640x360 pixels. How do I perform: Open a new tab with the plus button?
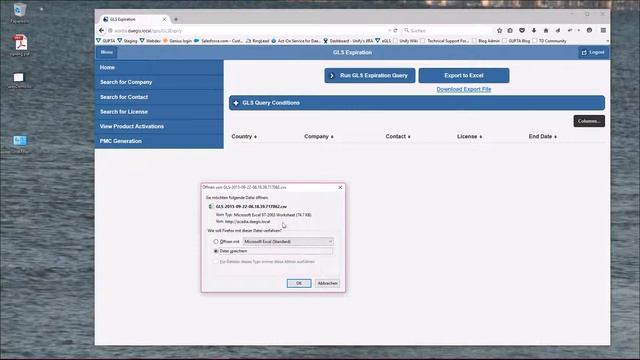click(x=176, y=19)
